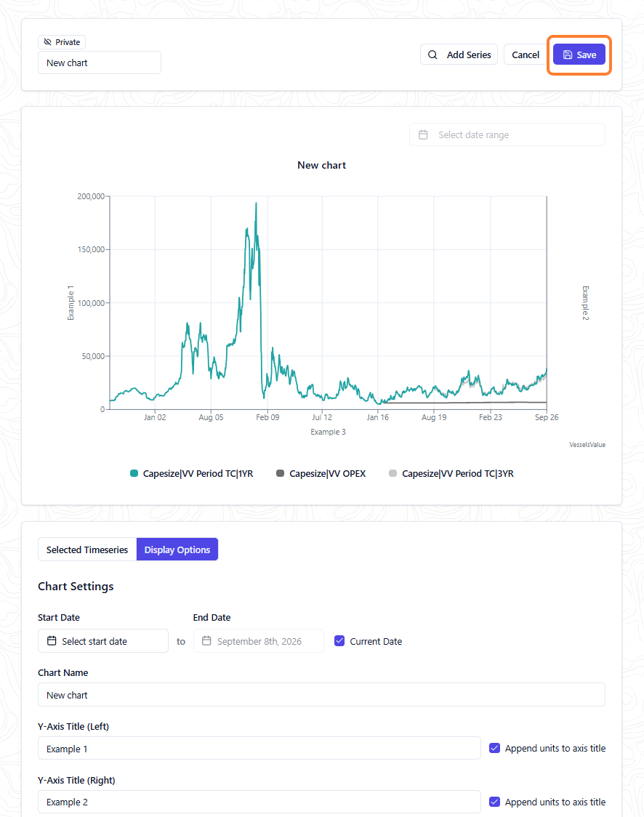Screen dimensions: 644x817
Task: Click the Capesize|VV Period TC|3YR legend marker
Action: [x=393, y=473]
